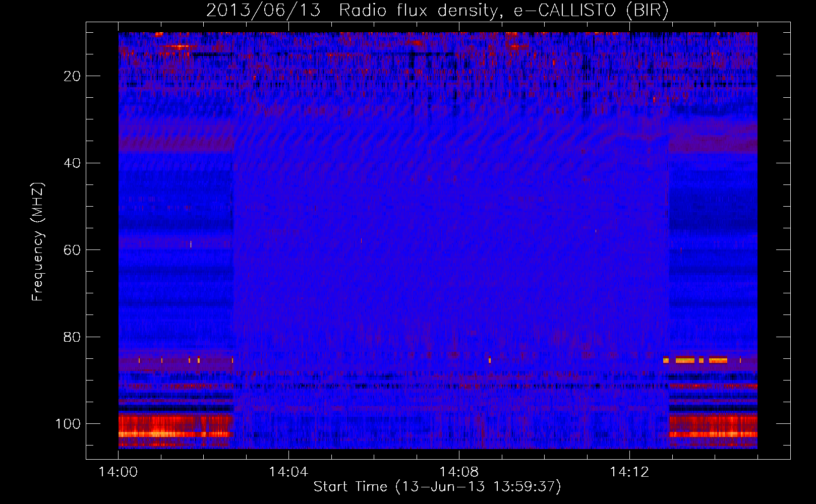Click the 'Frequency (MHZ)' axis label

point(38,241)
